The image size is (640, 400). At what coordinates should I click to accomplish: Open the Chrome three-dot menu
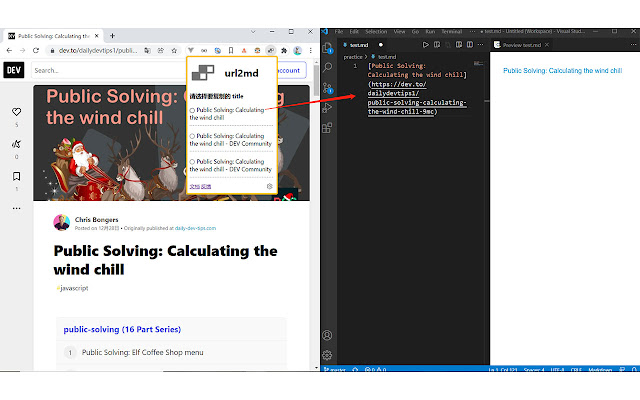click(311, 51)
